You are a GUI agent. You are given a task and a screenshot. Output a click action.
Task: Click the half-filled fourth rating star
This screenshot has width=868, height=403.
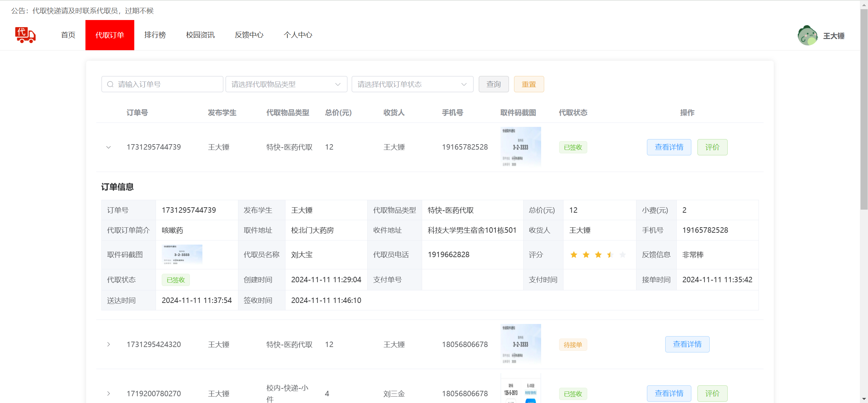[610, 255]
